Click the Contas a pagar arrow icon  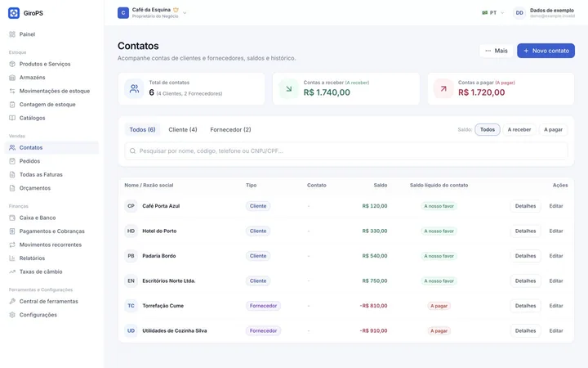point(443,88)
